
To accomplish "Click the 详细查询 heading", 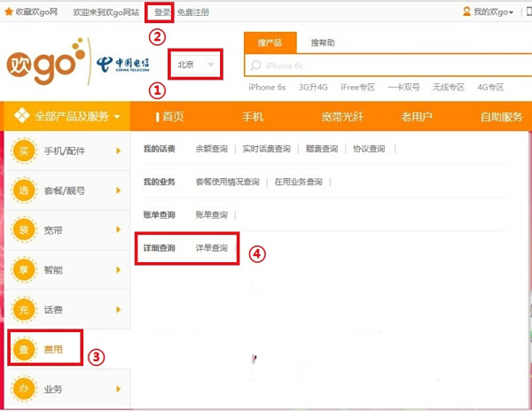I will point(159,248).
